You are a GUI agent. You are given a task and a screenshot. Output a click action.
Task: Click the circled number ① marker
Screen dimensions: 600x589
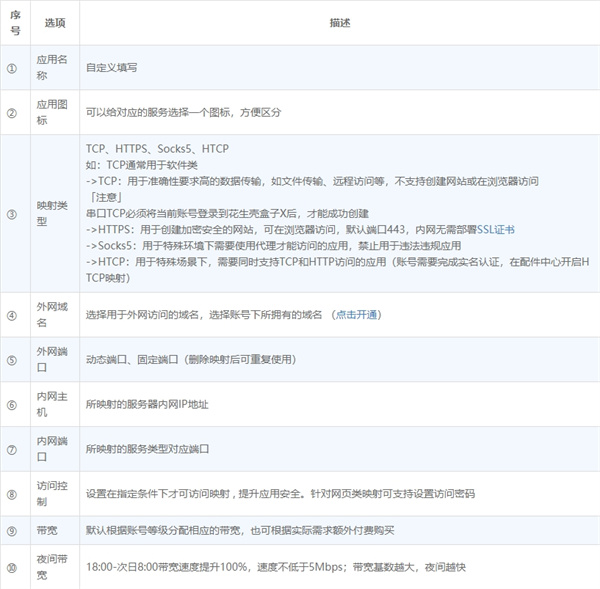tap(13, 68)
